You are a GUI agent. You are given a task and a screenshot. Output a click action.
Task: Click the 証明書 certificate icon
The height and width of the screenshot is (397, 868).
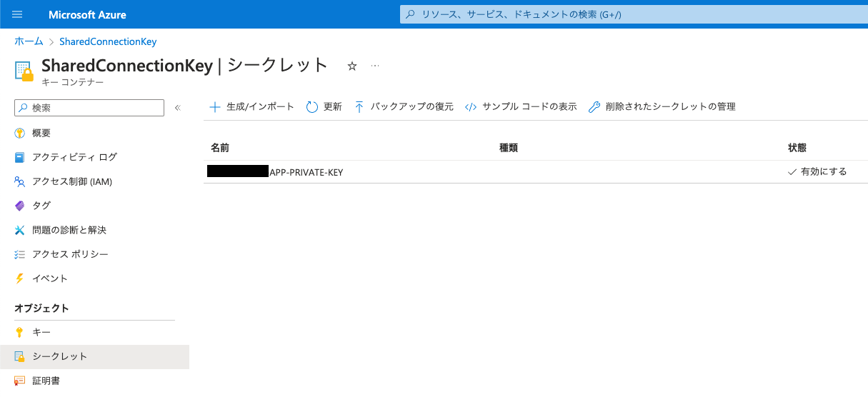(x=20, y=381)
